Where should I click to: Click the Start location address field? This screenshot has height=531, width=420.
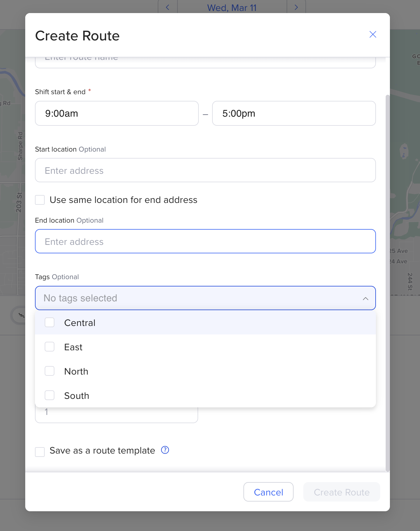[205, 170]
